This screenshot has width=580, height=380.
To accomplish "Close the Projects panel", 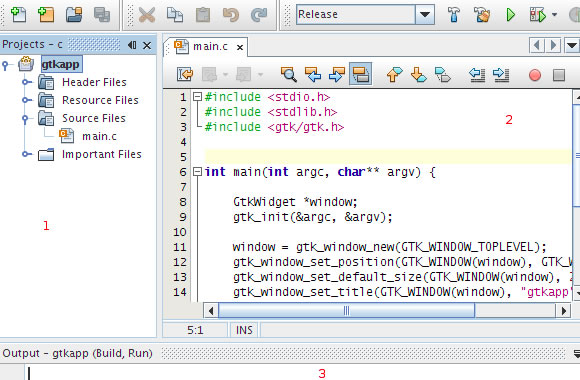I will (x=147, y=46).
